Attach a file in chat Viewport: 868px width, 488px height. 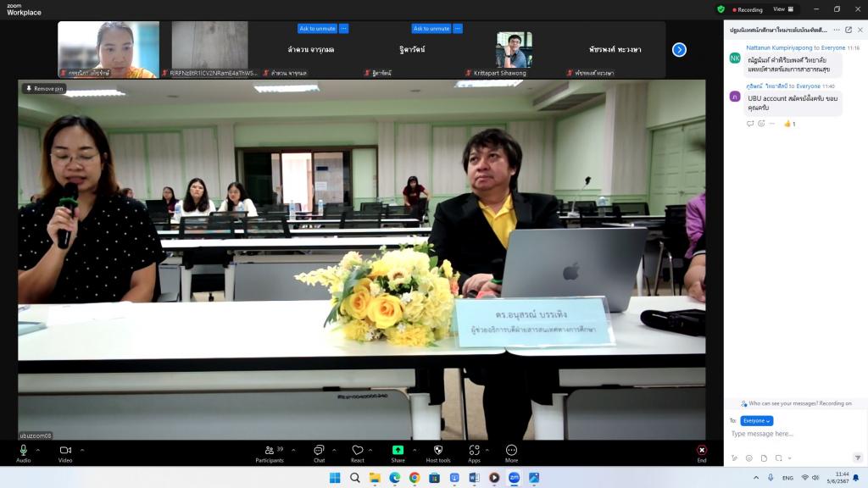(764, 458)
